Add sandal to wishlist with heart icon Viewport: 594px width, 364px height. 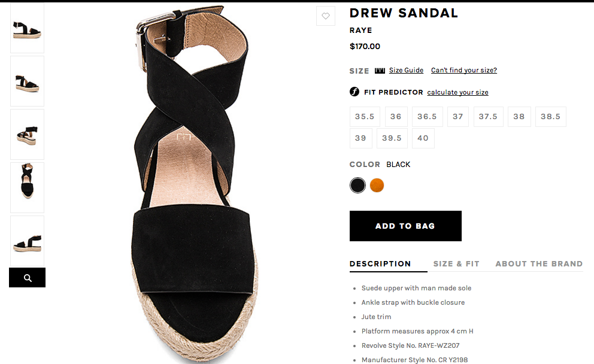[325, 16]
